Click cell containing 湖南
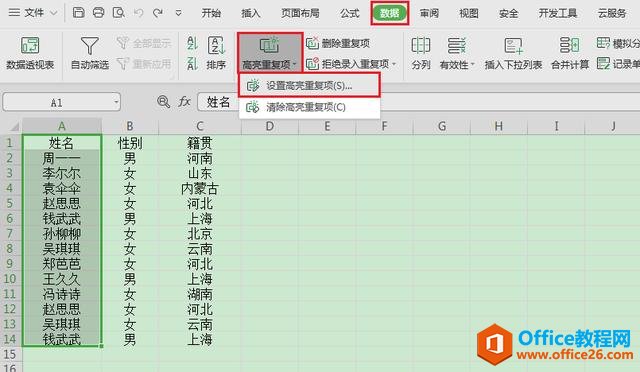The height and width of the screenshot is (372, 640). point(200,294)
